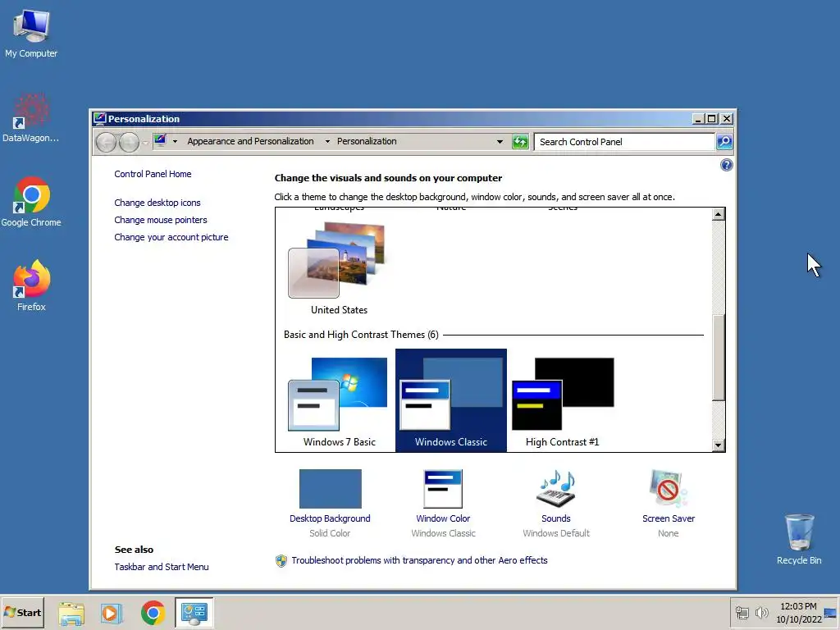Click the Desktop Background link text
Image resolution: width=840 pixels, height=630 pixels.
point(330,518)
